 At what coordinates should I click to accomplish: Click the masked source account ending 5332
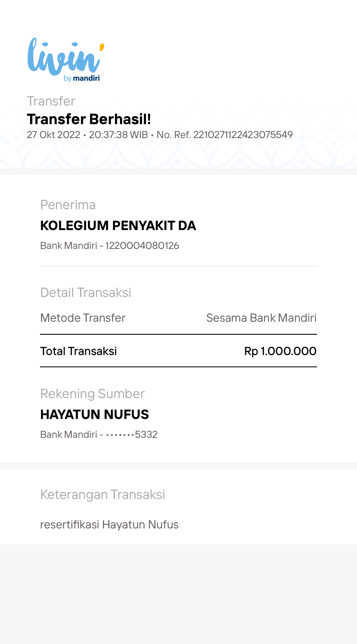[132, 435]
